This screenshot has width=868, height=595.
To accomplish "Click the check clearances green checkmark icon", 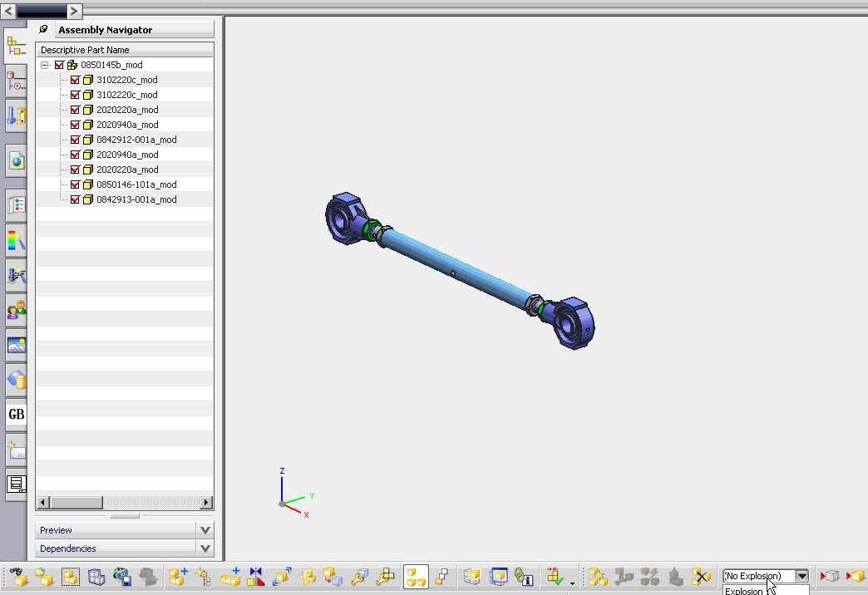I will 555,577.
